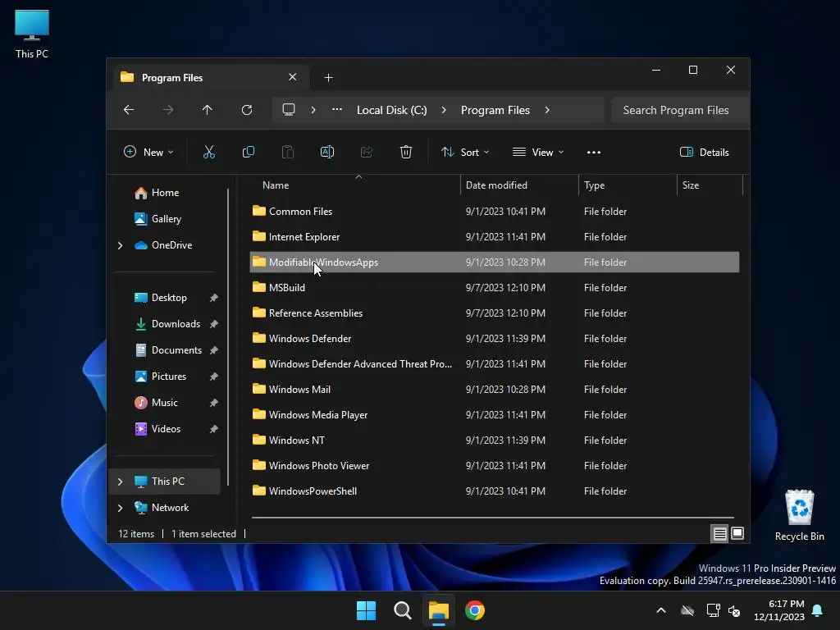Unpin Desktop via its pin icon
Screen dimensions: 840x630
(214, 298)
